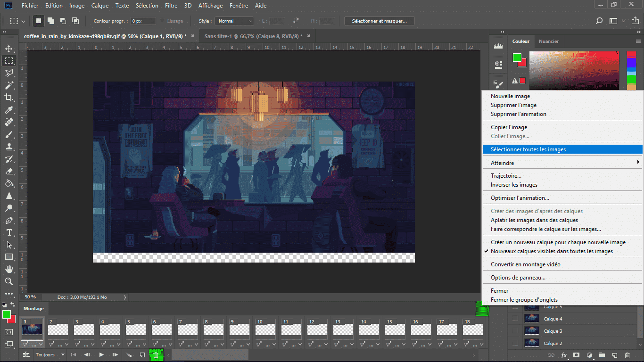Show Calque 4 layer visibility

coord(515,319)
